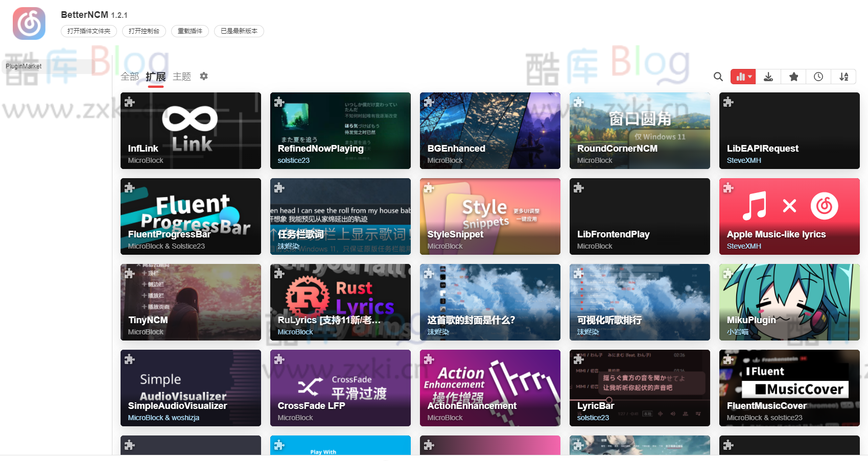The image size is (868, 461).
Task: Click the 打开控制台 button
Action: [x=144, y=31]
